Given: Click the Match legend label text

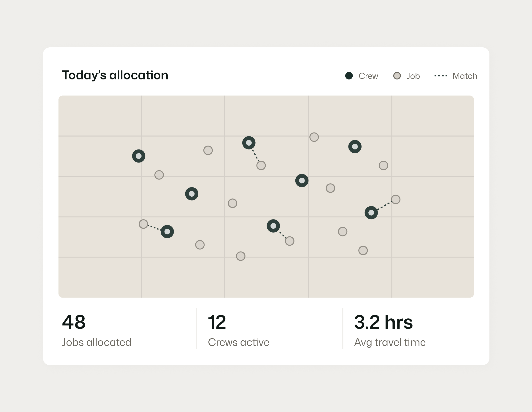Looking at the screenshot, I should point(464,76).
